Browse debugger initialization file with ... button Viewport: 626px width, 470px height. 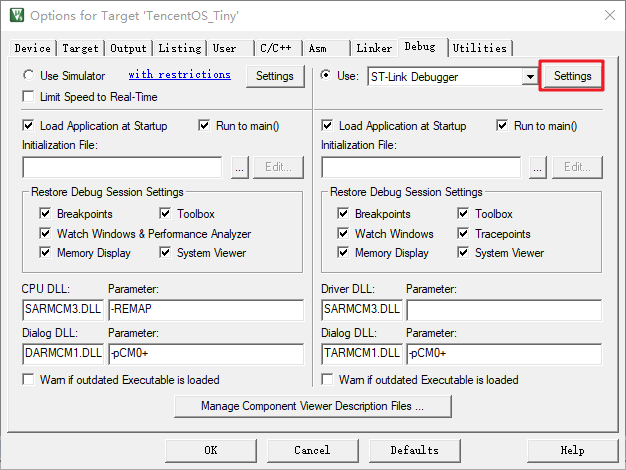538,167
